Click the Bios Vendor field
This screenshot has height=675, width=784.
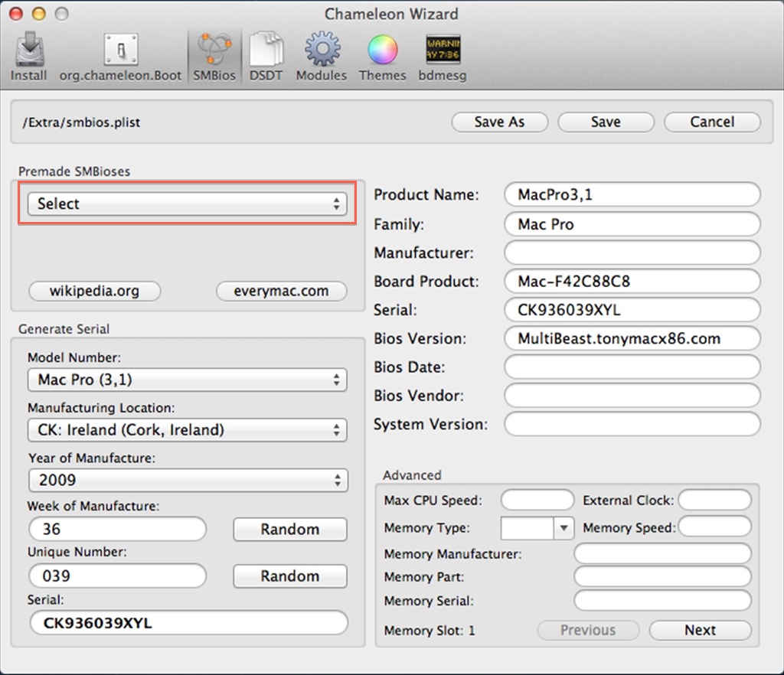632,395
